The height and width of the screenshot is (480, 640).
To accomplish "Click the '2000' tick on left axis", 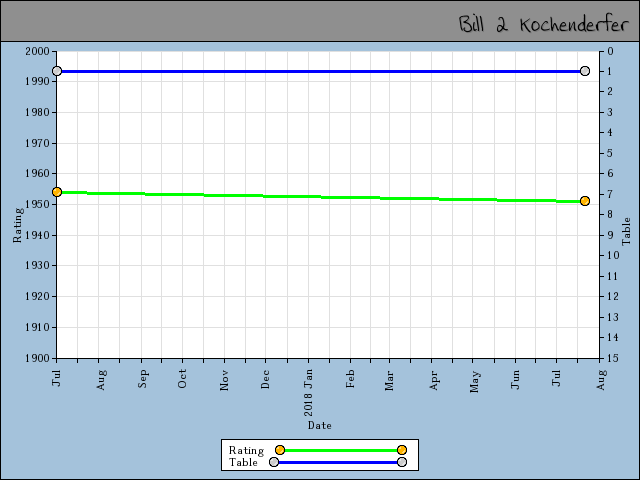I will click(x=36, y=51).
